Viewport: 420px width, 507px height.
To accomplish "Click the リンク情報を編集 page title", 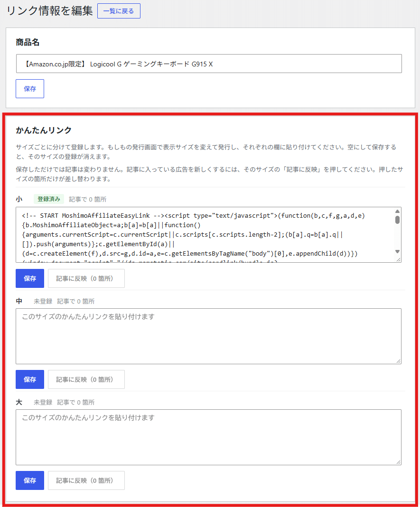I will pos(49,10).
